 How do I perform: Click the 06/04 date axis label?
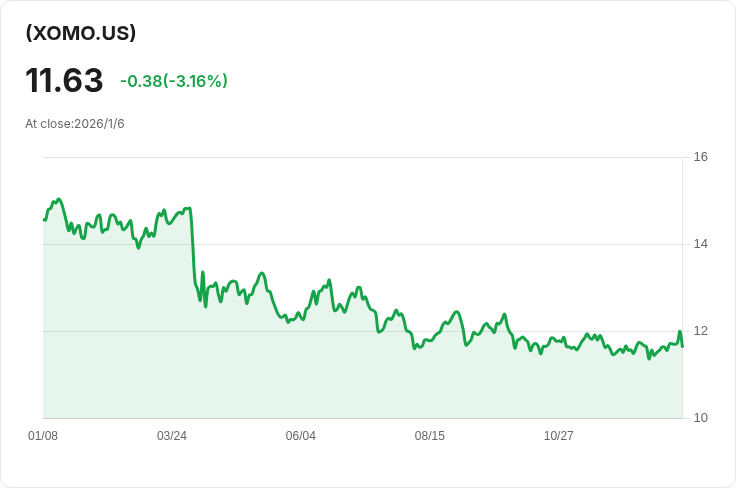point(301,436)
